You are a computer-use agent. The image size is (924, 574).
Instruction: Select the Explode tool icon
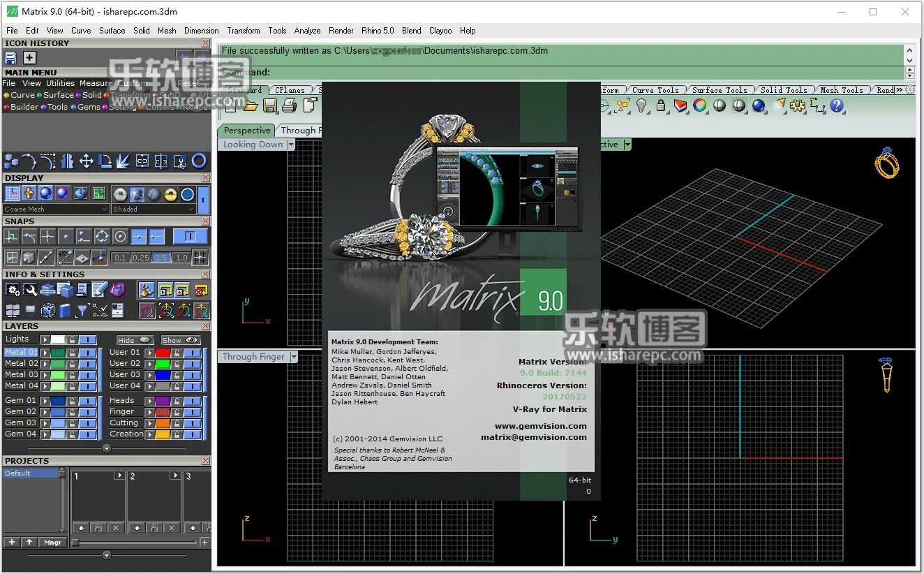click(x=124, y=161)
